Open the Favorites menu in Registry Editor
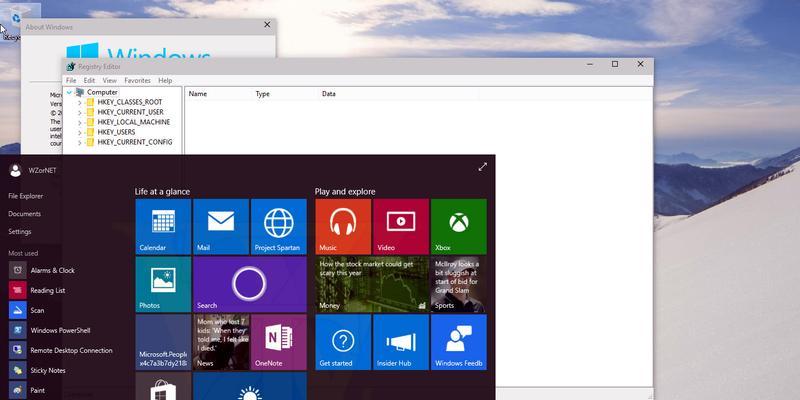Image resolution: width=800 pixels, height=400 pixels. click(138, 81)
